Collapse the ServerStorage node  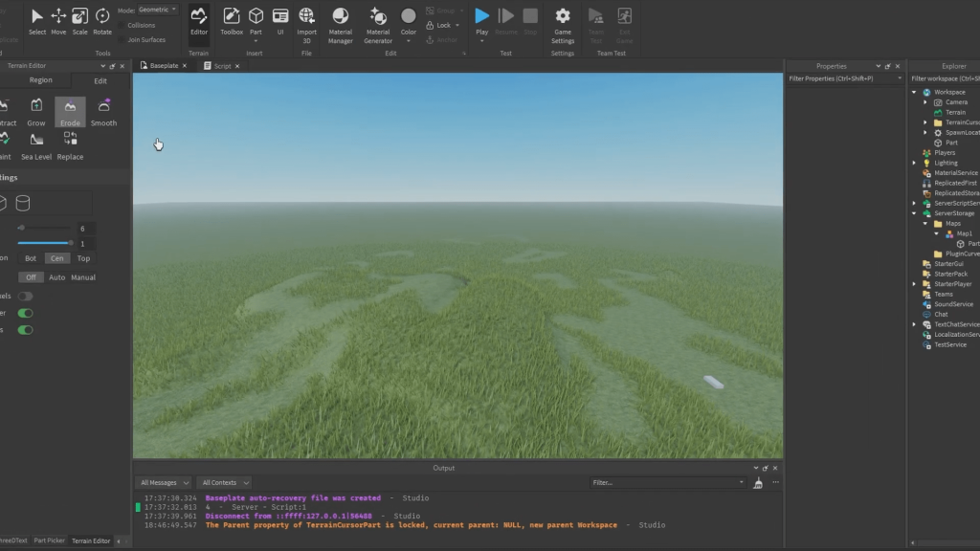click(914, 213)
